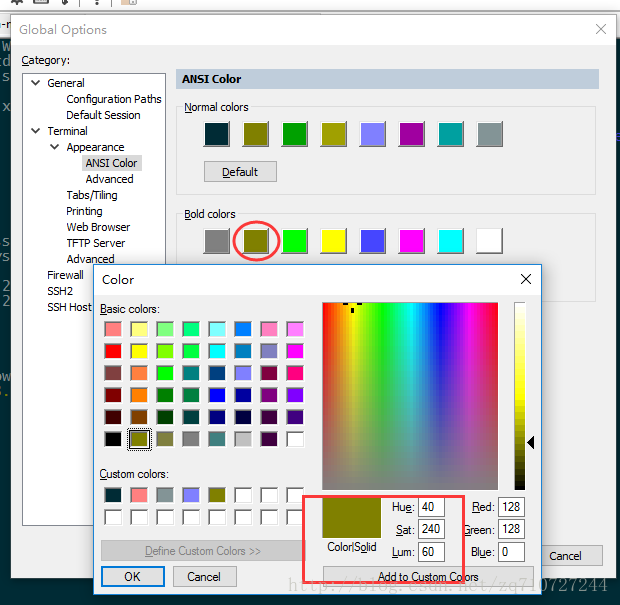The image size is (620, 605).
Task: Click the Blue value field
Action: pos(511,552)
